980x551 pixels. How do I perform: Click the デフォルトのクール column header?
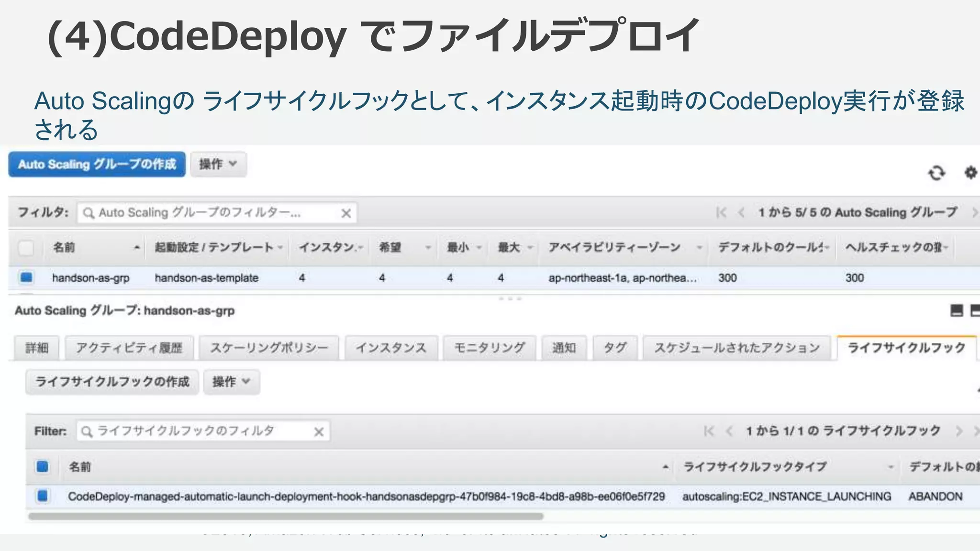tap(774, 247)
